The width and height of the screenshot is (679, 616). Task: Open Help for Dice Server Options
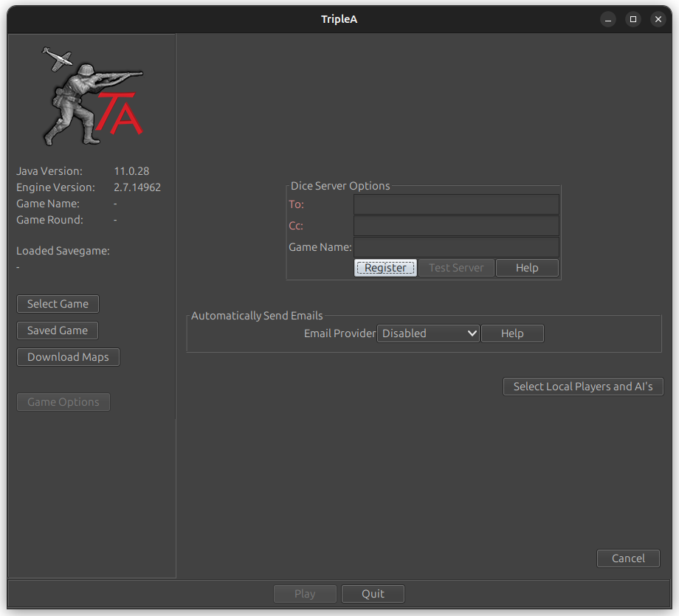click(527, 267)
